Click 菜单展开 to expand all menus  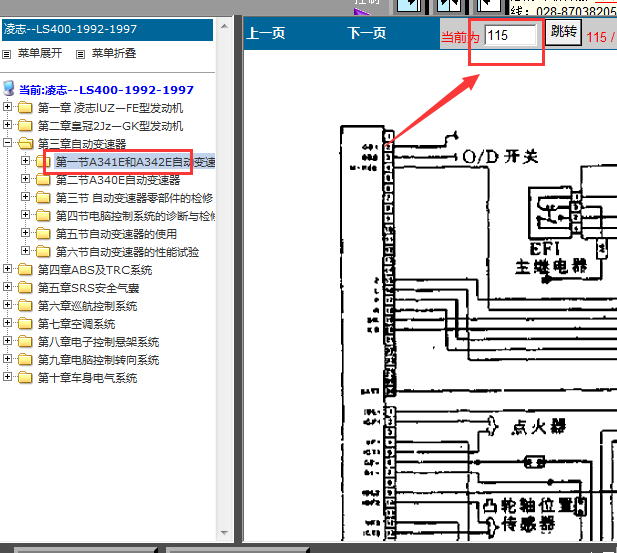40,54
